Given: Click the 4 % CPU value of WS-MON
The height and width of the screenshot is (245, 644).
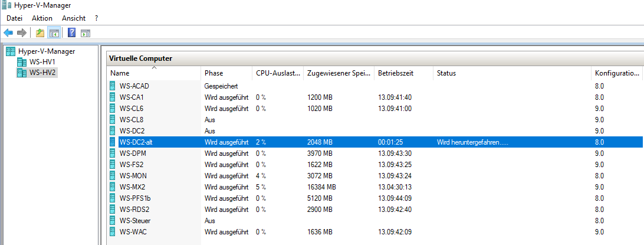Looking at the screenshot, I should (261, 175).
